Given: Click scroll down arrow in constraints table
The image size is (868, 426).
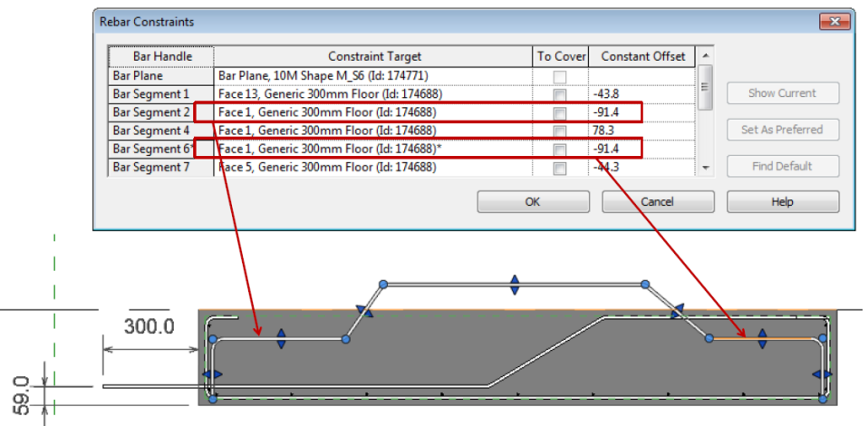Looking at the screenshot, I should point(705,168).
